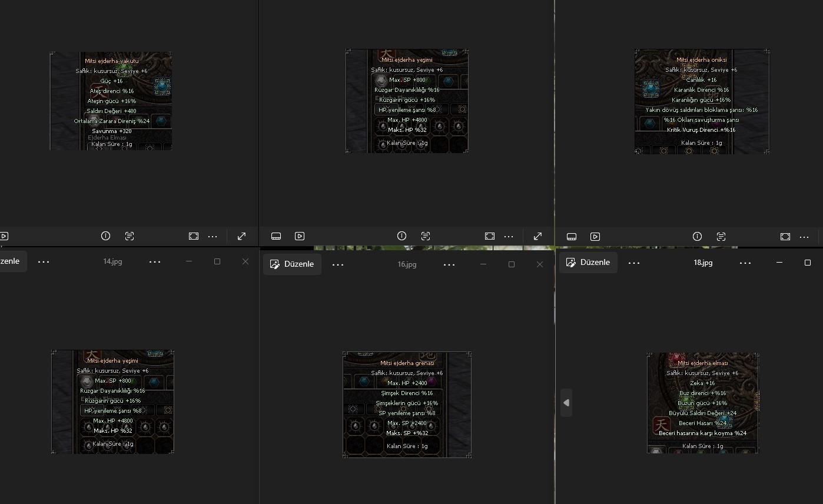The height and width of the screenshot is (504, 823).
Task: Show filmstrip in top-middle yeşimi photo window
Action: tap(276, 236)
